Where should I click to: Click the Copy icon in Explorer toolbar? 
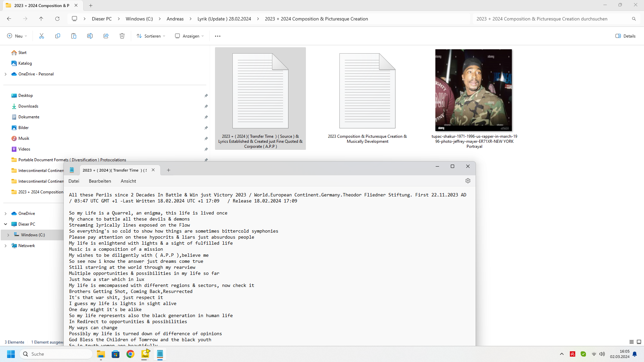(x=58, y=36)
